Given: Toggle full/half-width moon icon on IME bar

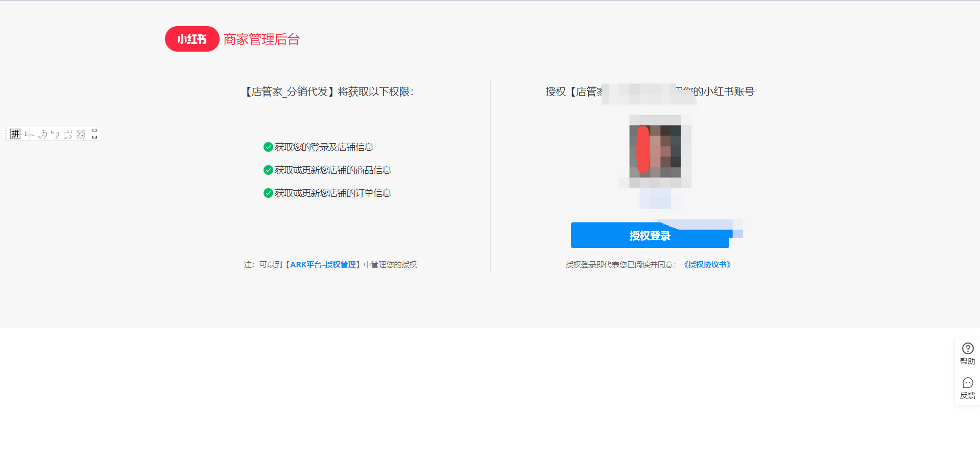Looking at the screenshot, I should point(42,134).
